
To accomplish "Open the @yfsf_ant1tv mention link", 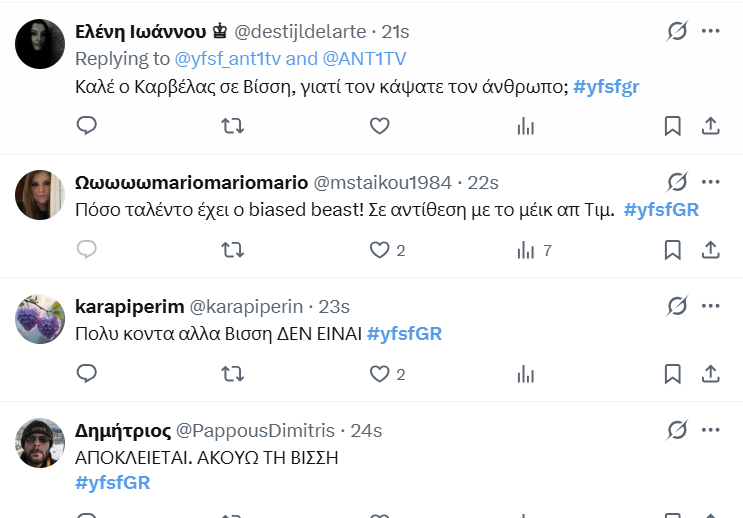I will tap(235, 58).
